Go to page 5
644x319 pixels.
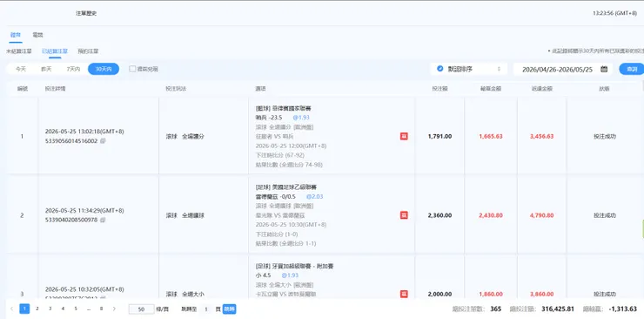pos(76,309)
